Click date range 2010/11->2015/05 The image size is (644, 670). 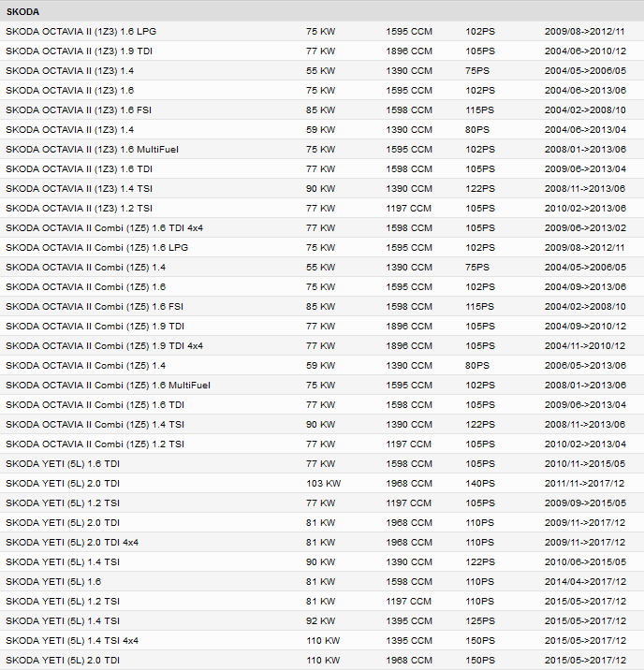coord(585,464)
